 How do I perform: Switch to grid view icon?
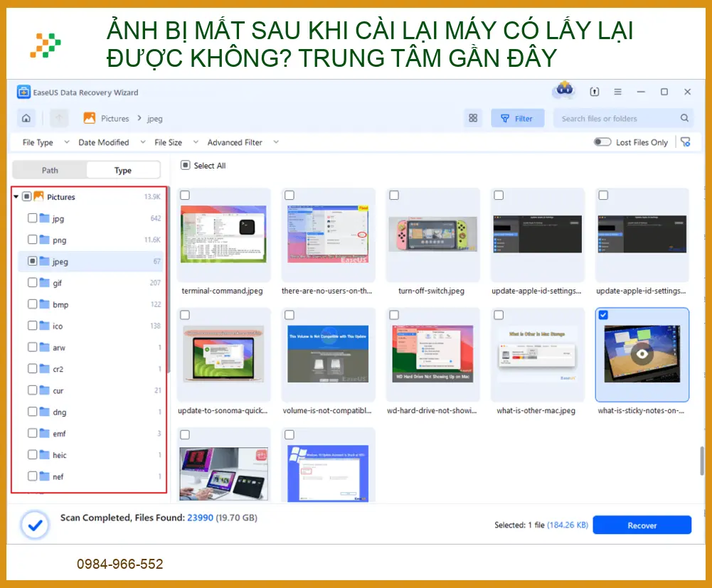pyautogui.click(x=473, y=118)
